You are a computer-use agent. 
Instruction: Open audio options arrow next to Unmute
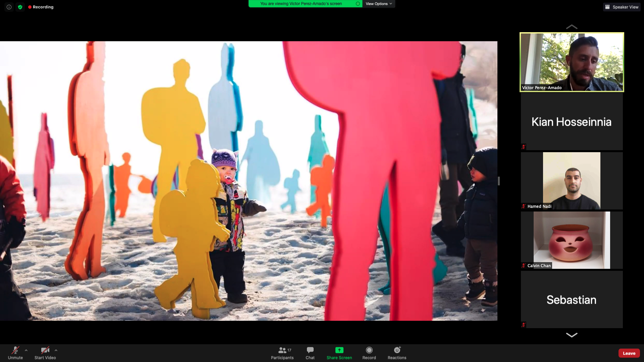[26, 350]
